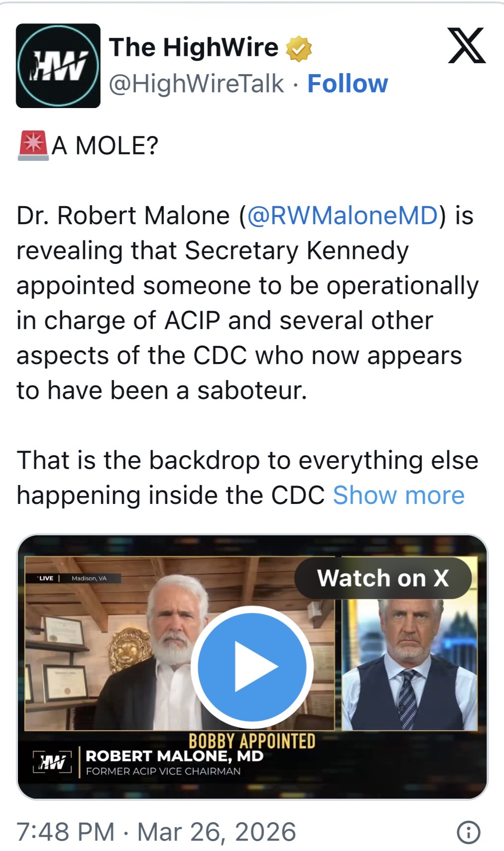
Task: Play the embedded video
Action: click(252, 666)
